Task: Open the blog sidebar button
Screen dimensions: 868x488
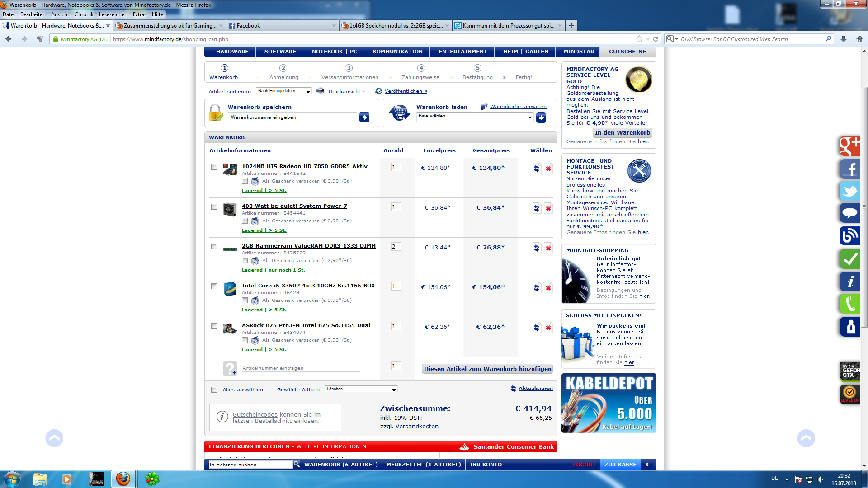Action: pyautogui.click(x=850, y=235)
